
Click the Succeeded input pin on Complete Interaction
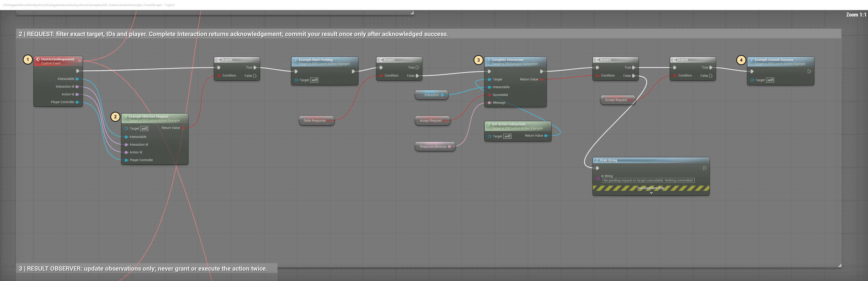pyautogui.click(x=489, y=95)
